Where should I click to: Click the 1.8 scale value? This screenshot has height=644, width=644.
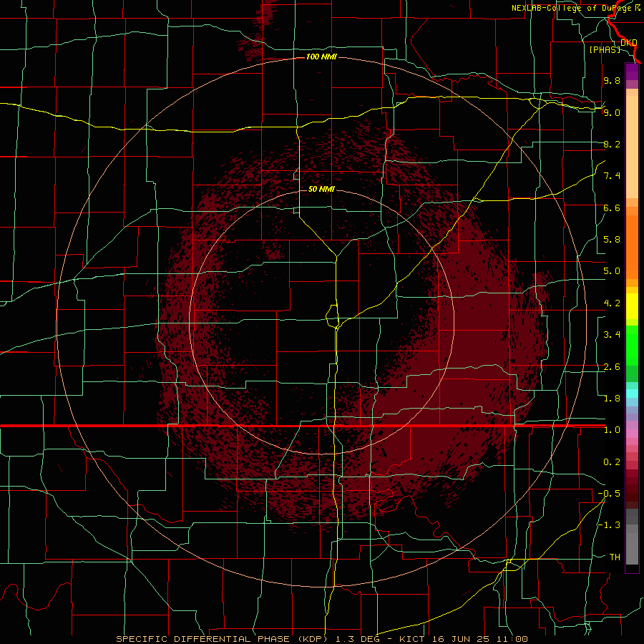tap(612, 399)
